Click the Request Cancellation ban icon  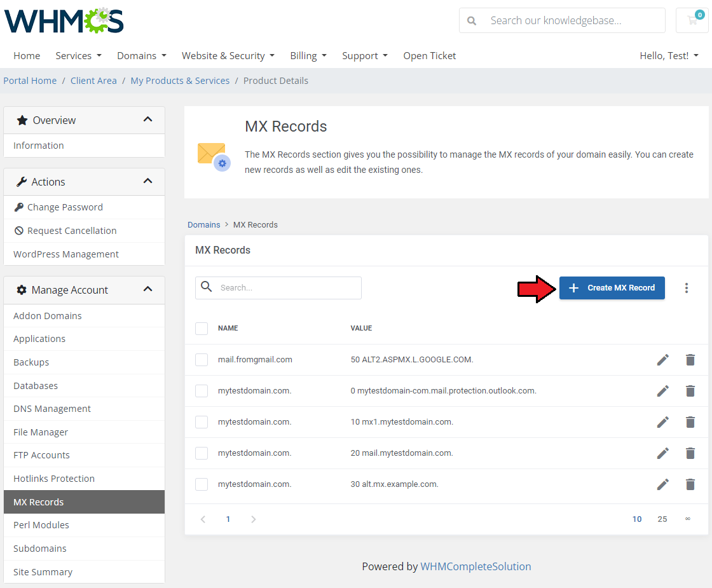click(x=18, y=231)
